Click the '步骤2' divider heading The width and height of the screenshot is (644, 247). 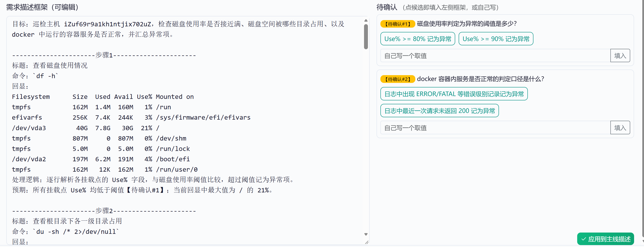click(x=104, y=211)
